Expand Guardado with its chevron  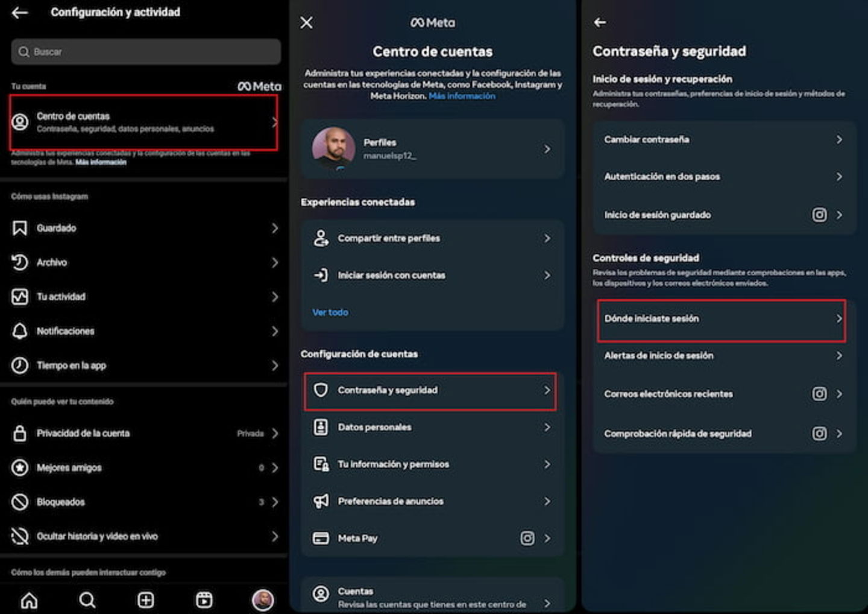(274, 228)
